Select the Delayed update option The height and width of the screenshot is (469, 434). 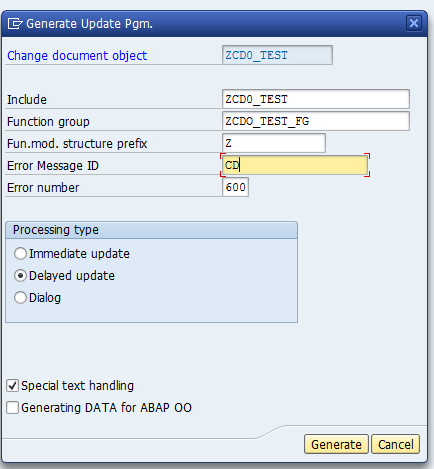[x=20, y=276]
